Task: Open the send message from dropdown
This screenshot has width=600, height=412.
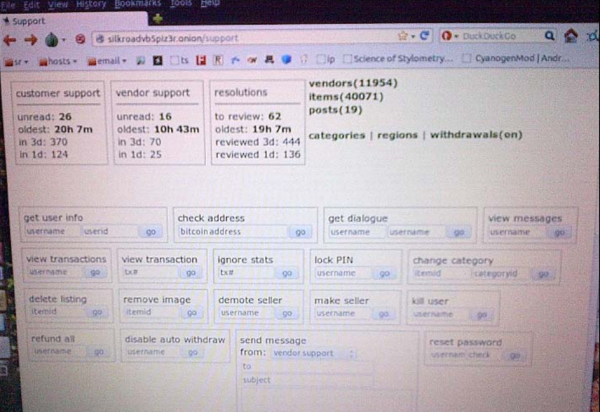Action: point(314,353)
